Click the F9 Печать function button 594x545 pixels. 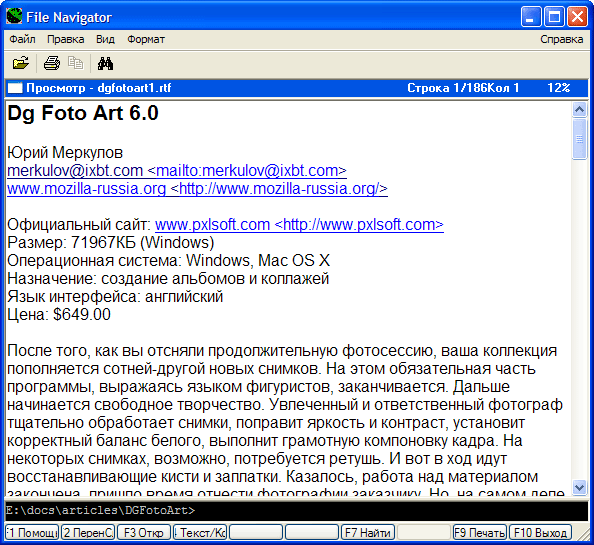pyautogui.click(x=480, y=532)
